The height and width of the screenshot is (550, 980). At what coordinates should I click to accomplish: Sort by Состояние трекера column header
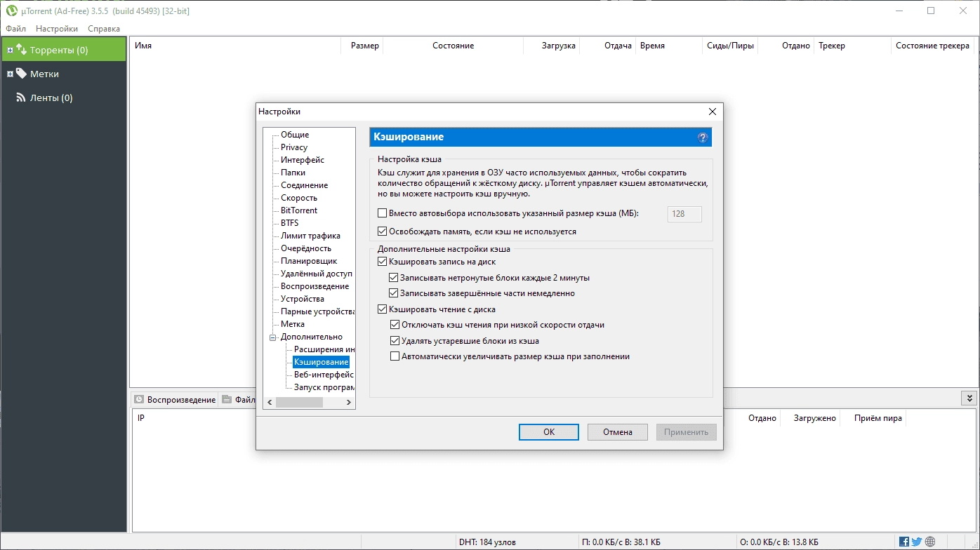(x=932, y=46)
